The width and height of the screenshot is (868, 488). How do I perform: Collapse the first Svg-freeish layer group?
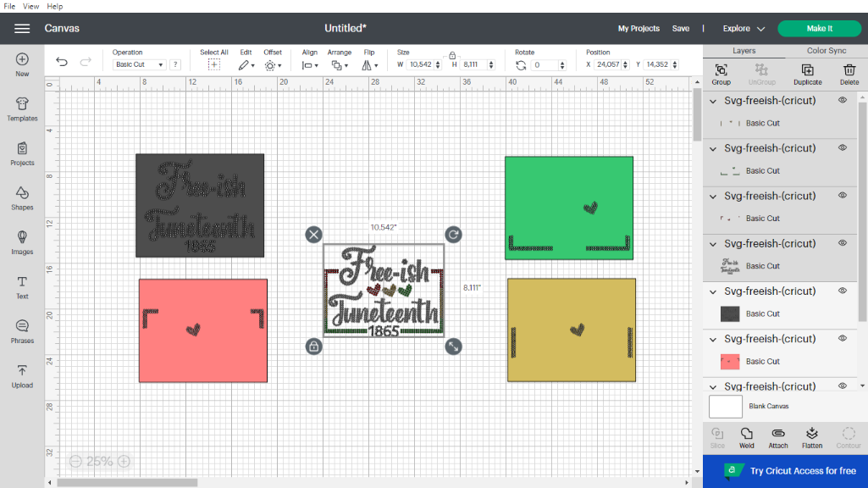click(x=713, y=101)
